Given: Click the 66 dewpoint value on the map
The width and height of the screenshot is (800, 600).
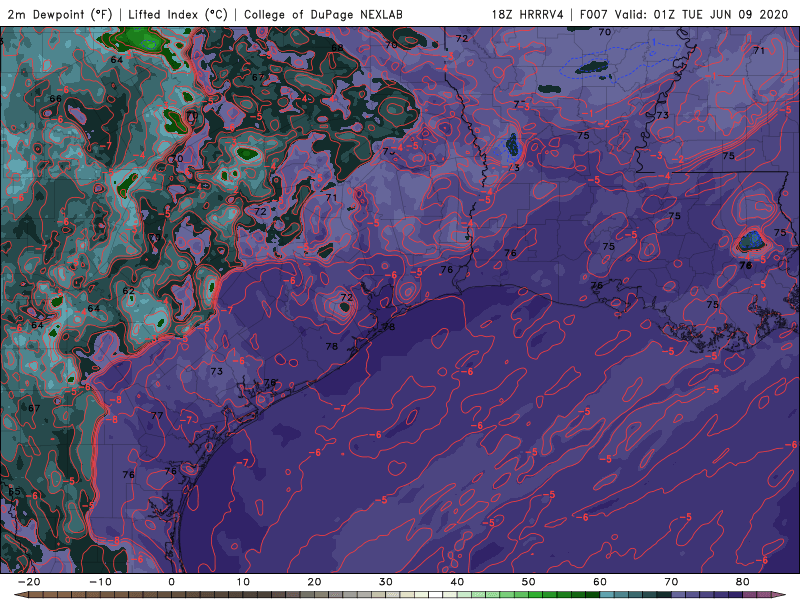Looking at the screenshot, I should pos(55,98).
